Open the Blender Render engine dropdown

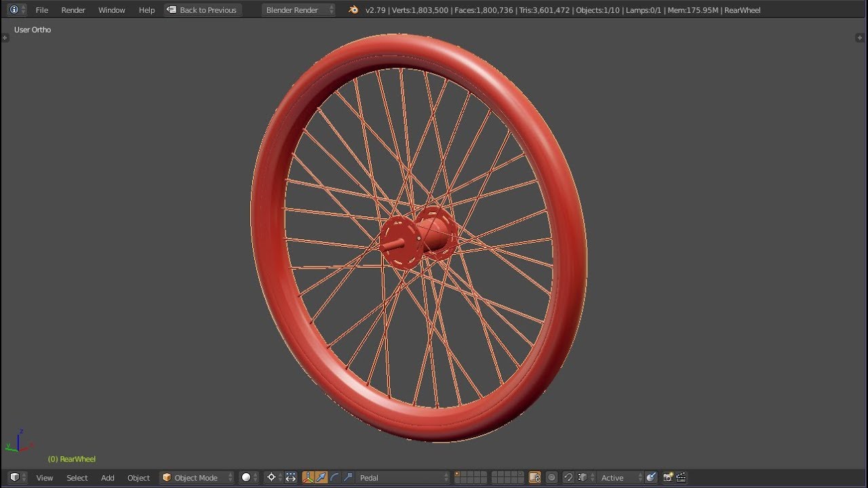tap(298, 10)
